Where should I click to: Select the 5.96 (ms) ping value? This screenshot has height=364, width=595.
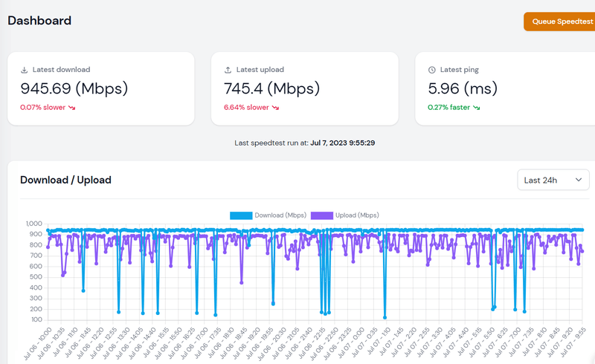[x=463, y=88]
